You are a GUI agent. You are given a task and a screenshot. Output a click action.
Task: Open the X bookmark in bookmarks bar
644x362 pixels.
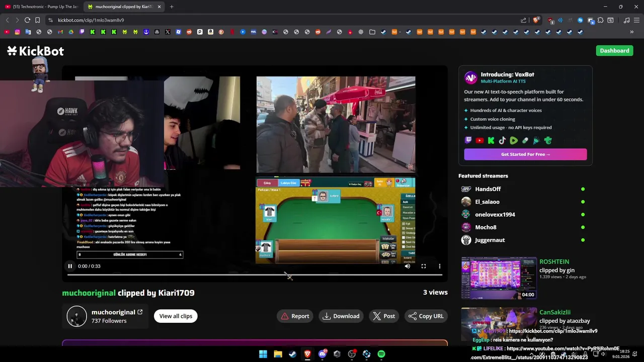coord(168,32)
